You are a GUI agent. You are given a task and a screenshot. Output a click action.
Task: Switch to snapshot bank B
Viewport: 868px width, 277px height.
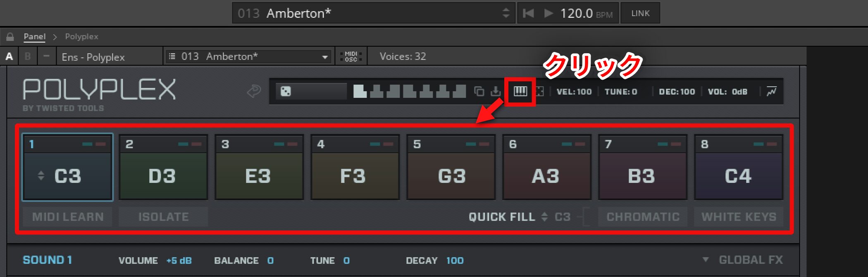click(28, 57)
